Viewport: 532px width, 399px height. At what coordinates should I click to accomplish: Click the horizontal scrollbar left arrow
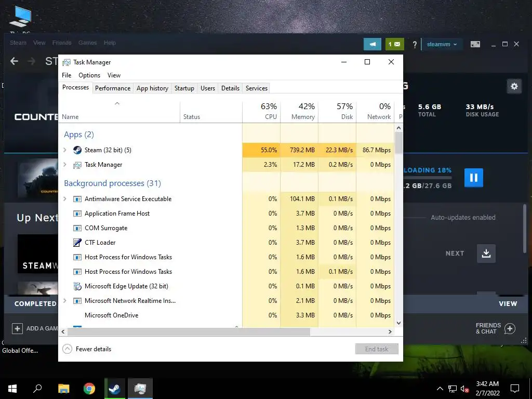(63, 332)
